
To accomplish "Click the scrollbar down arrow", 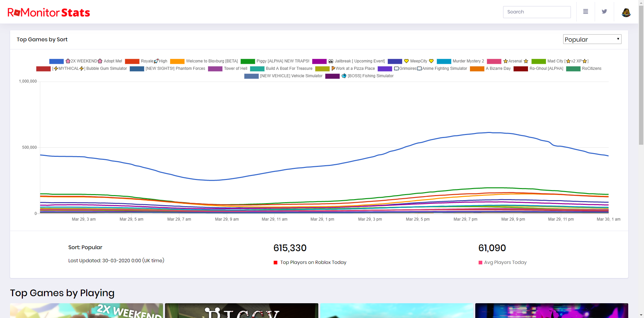I will 641,315.
